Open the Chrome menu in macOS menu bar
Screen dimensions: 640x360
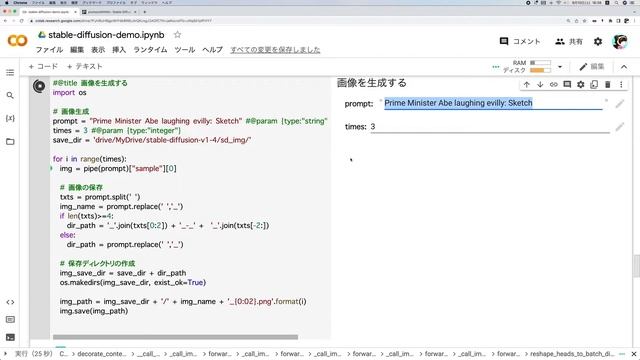20,2
